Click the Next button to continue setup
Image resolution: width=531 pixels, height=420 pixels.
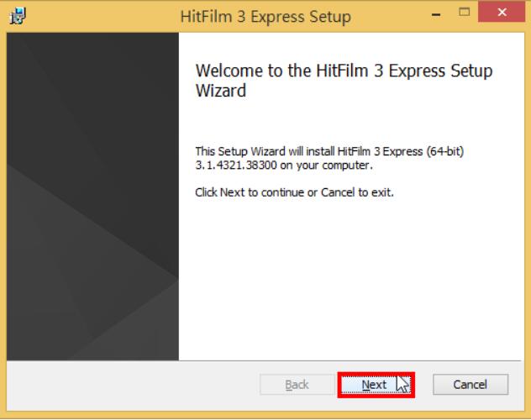(376, 385)
